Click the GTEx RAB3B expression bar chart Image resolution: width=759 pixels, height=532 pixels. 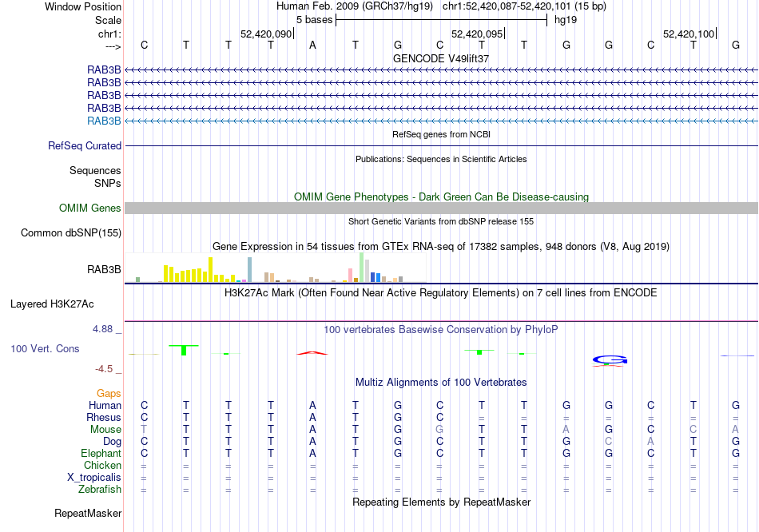[x=275, y=268]
